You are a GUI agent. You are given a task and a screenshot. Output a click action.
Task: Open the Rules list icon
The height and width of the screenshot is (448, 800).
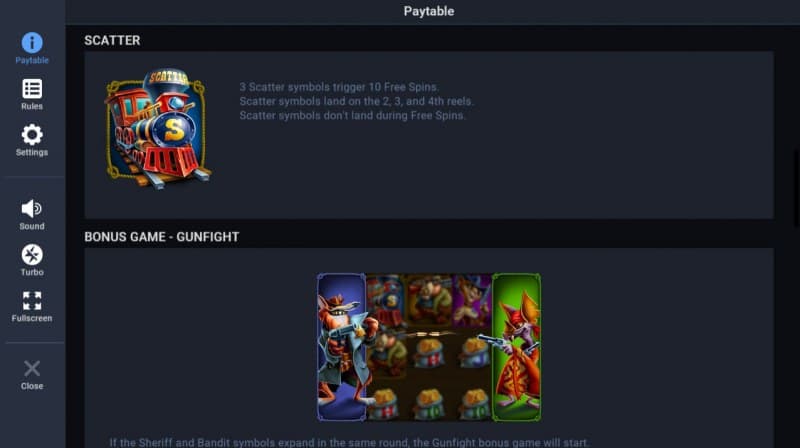pos(32,88)
